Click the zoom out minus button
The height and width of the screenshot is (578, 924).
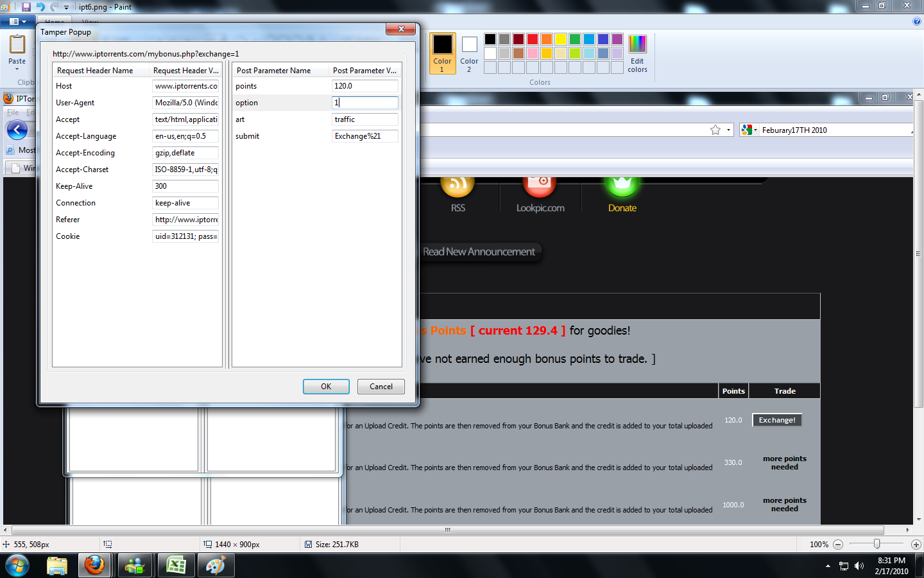click(838, 545)
